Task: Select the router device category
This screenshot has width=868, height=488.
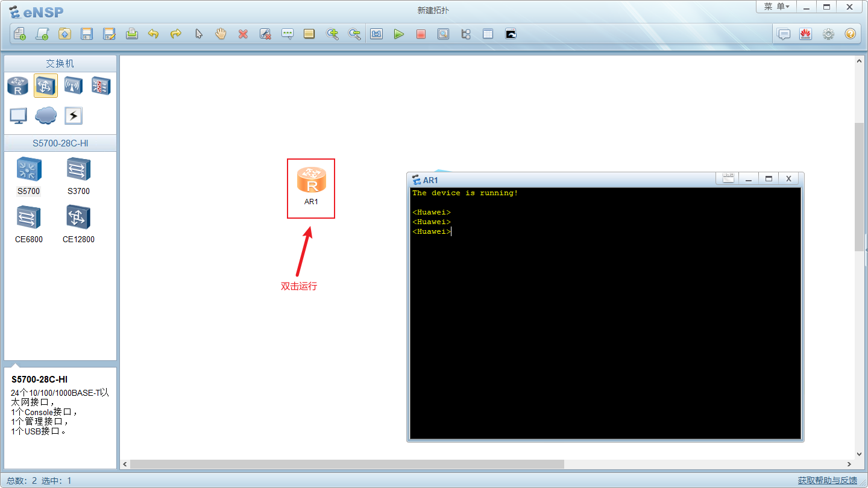Action: tap(18, 86)
